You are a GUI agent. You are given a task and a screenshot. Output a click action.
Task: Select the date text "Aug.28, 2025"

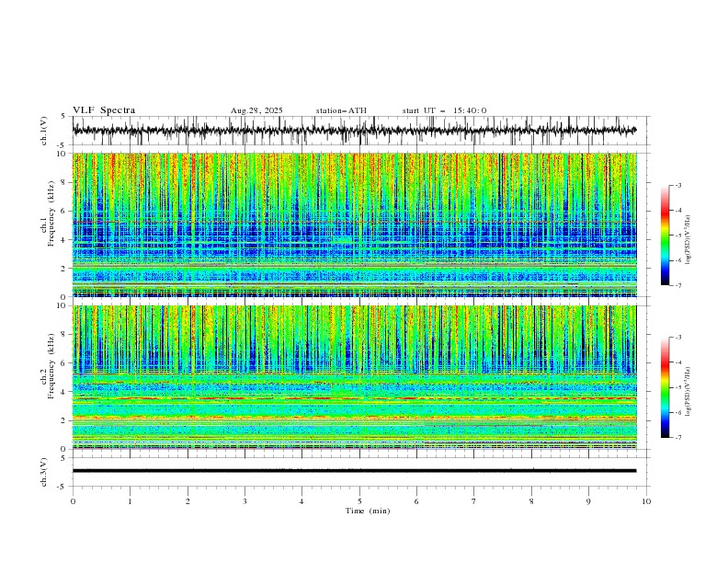[x=256, y=110]
